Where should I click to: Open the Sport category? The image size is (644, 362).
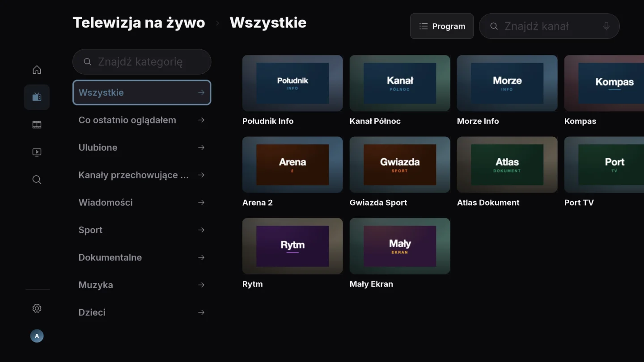pos(142,230)
